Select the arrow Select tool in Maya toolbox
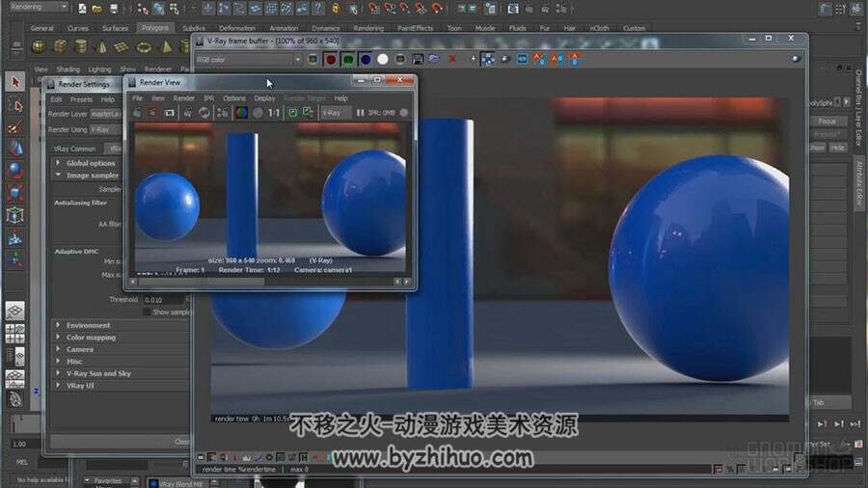The height and width of the screenshot is (488, 868). [x=14, y=82]
